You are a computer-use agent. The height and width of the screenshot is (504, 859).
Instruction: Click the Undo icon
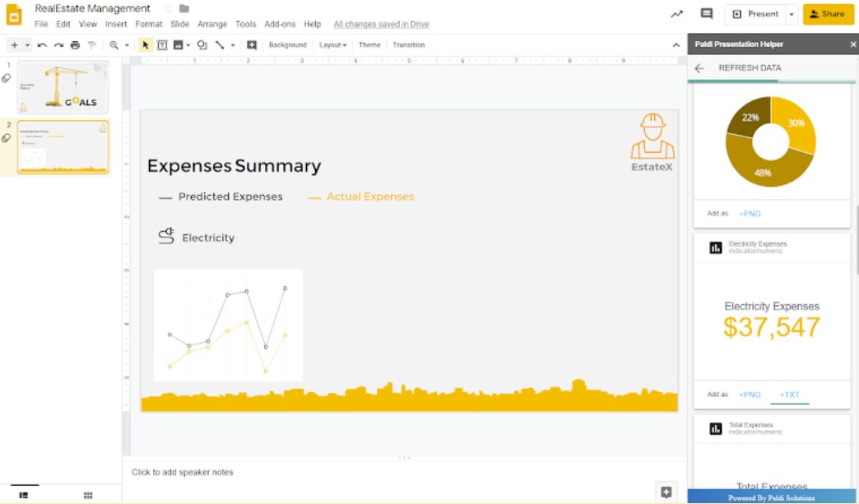point(42,44)
